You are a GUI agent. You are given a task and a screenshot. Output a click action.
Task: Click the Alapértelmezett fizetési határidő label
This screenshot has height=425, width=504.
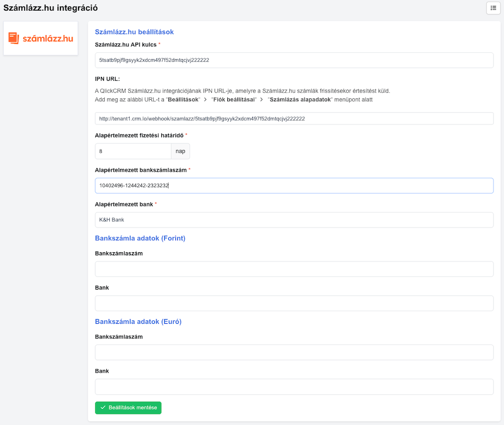(139, 135)
